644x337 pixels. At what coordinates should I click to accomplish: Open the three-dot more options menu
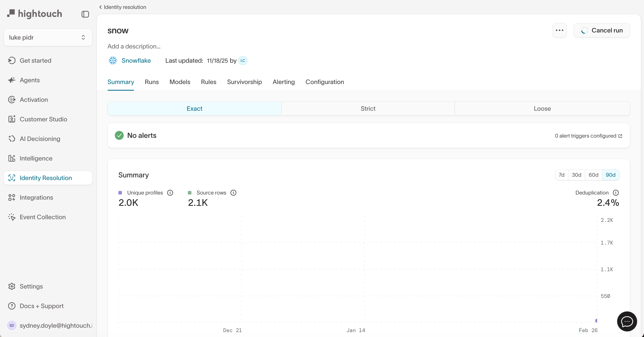tap(559, 30)
